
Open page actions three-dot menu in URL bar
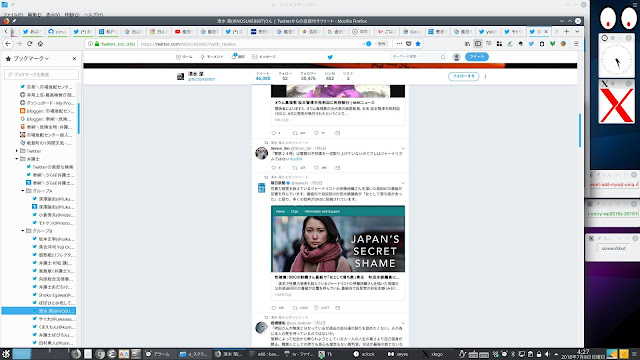click(x=399, y=44)
